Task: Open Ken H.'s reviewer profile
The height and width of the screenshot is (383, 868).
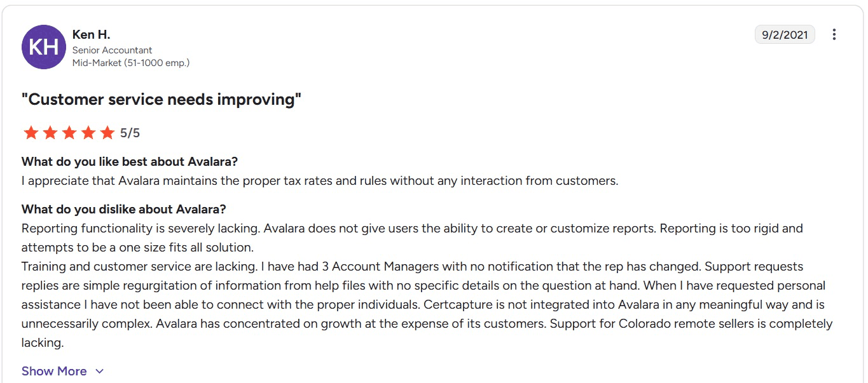Action: 92,34
